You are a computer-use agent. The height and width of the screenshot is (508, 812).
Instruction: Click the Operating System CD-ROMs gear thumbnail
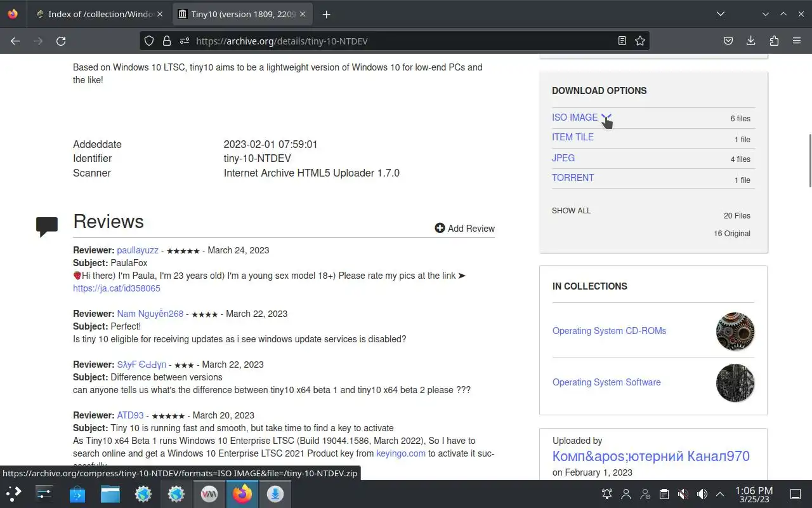point(735,331)
